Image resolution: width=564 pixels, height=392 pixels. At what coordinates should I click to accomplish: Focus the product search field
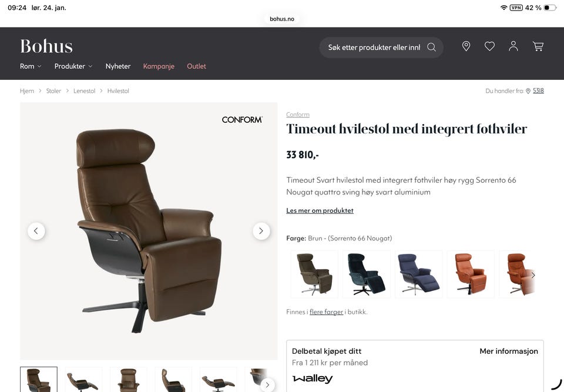pos(374,48)
